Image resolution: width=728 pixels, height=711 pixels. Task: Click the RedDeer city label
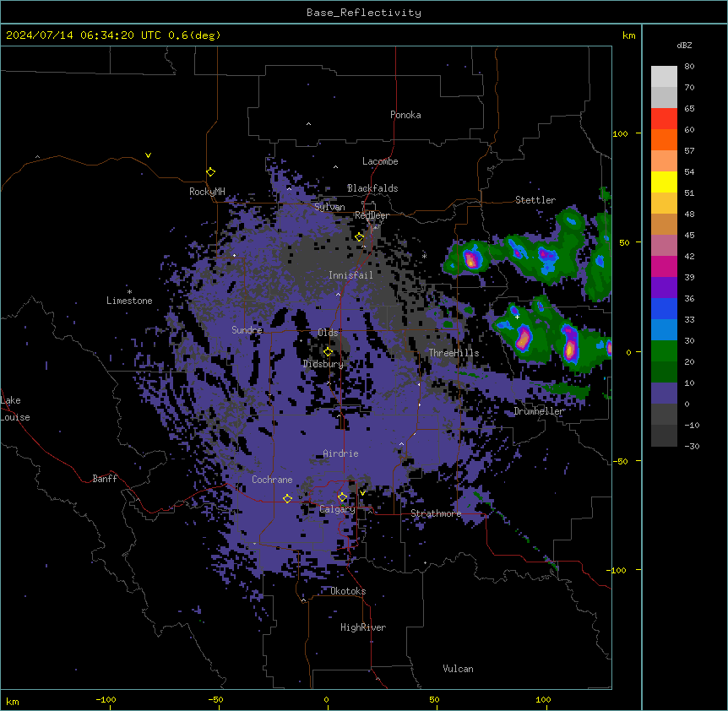[372, 215]
